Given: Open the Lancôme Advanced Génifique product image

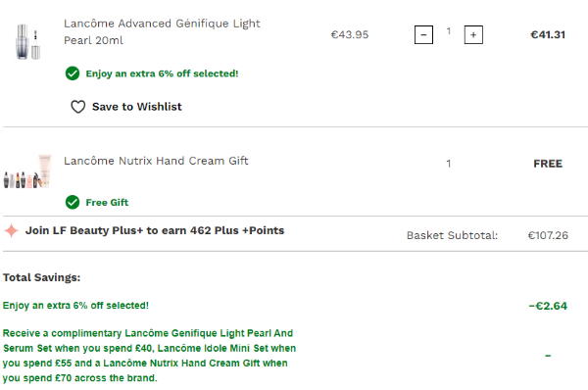Looking at the screenshot, I should [27, 41].
